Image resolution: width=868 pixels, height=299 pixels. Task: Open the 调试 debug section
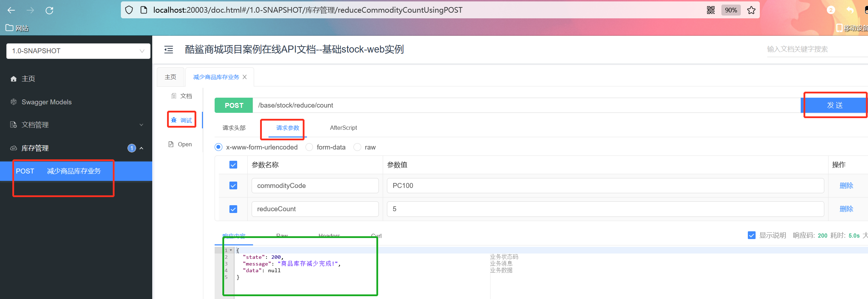pyautogui.click(x=182, y=120)
